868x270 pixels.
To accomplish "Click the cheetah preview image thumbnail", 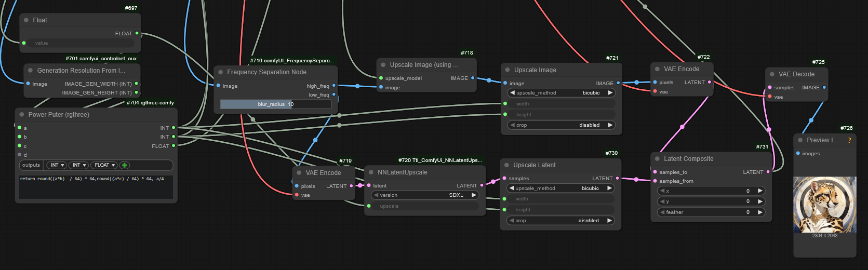I will pyautogui.click(x=824, y=205).
